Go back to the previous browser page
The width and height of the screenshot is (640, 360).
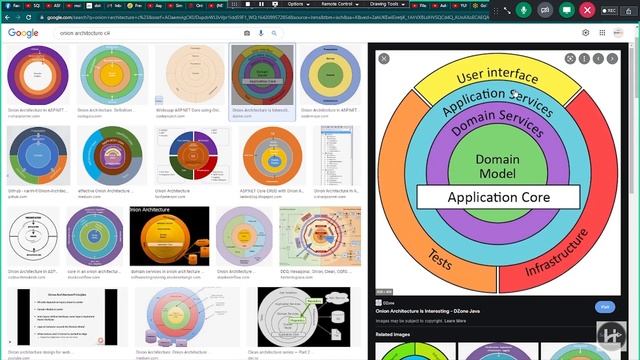(7, 18)
